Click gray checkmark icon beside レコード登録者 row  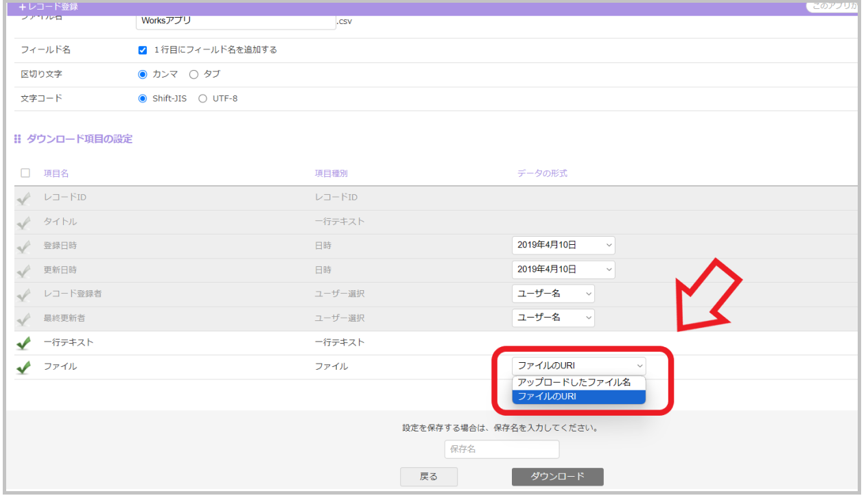pyautogui.click(x=23, y=295)
